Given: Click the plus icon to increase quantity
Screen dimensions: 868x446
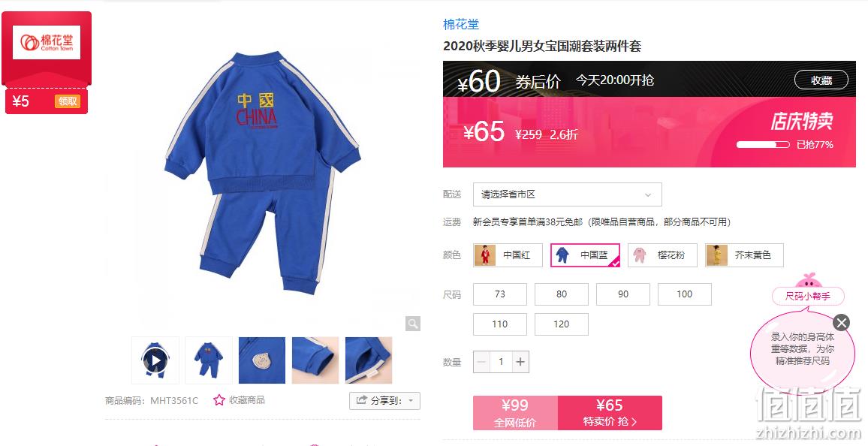Looking at the screenshot, I should pyautogui.click(x=520, y=362).
